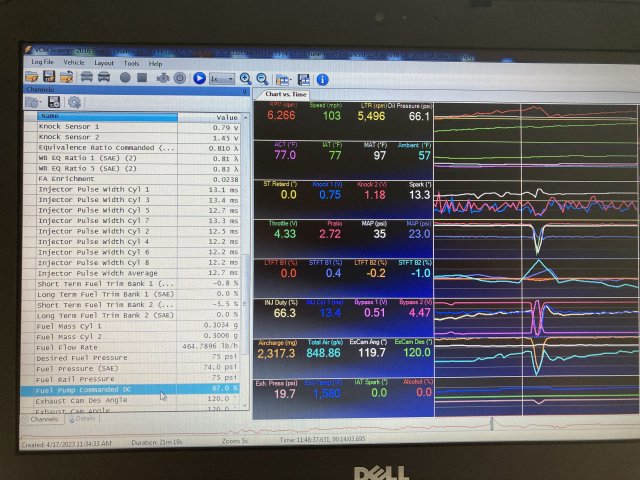Image resolution: width=640 pixels, height=480 pixels.
Task: Click the channels config gear icon
Action: coord(73,102)
